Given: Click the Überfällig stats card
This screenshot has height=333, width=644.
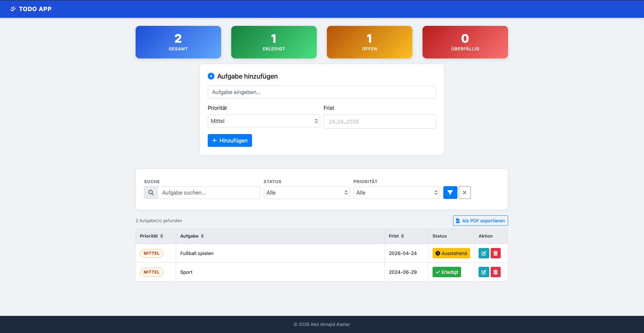Looking at the screenshot, I should 465,42.
